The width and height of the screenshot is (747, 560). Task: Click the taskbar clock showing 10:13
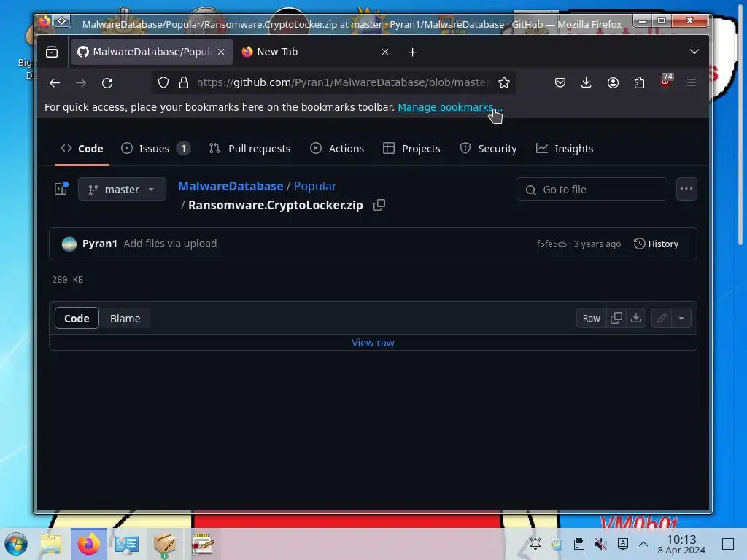[681, 544]
